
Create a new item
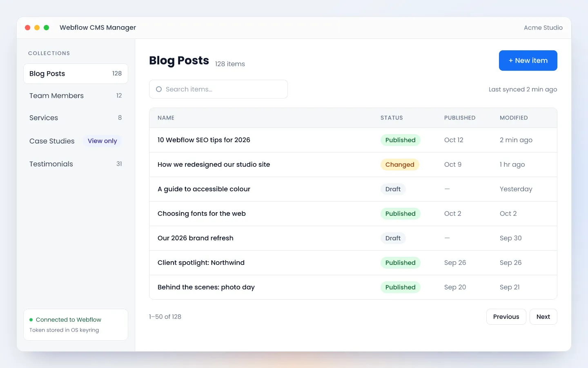coord(528,61)
